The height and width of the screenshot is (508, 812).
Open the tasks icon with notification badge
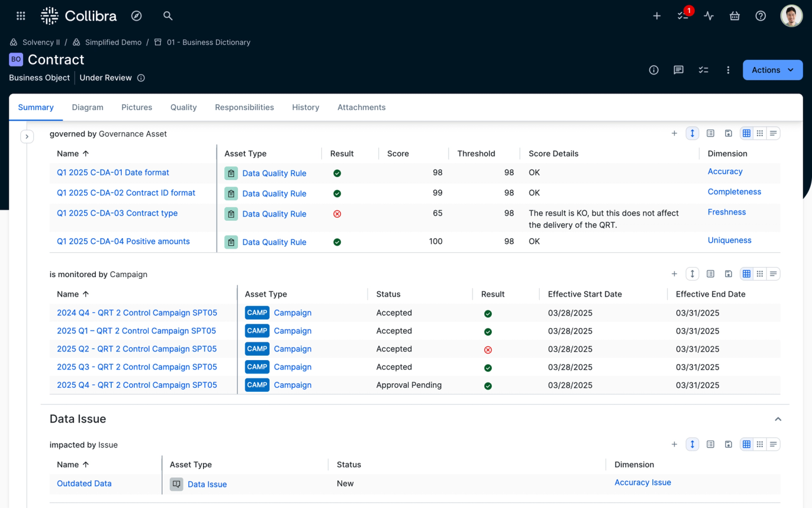pyautogui.click(x=682, y=16)
